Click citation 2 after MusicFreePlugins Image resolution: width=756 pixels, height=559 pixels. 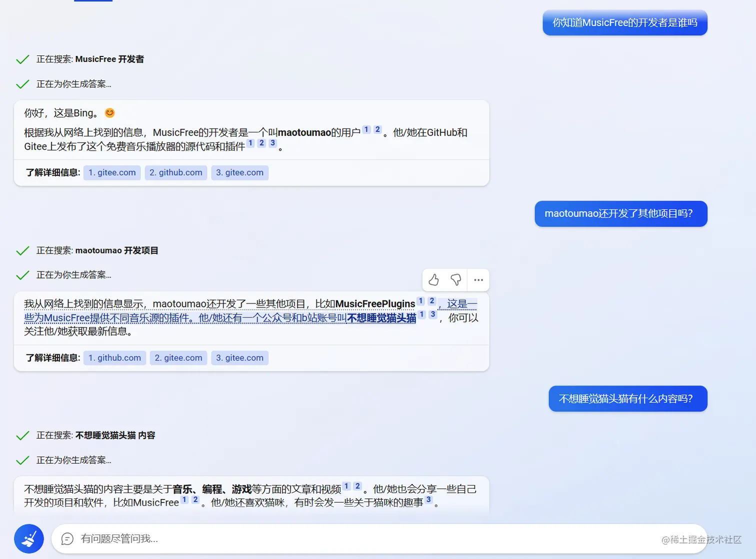point(432,301)
